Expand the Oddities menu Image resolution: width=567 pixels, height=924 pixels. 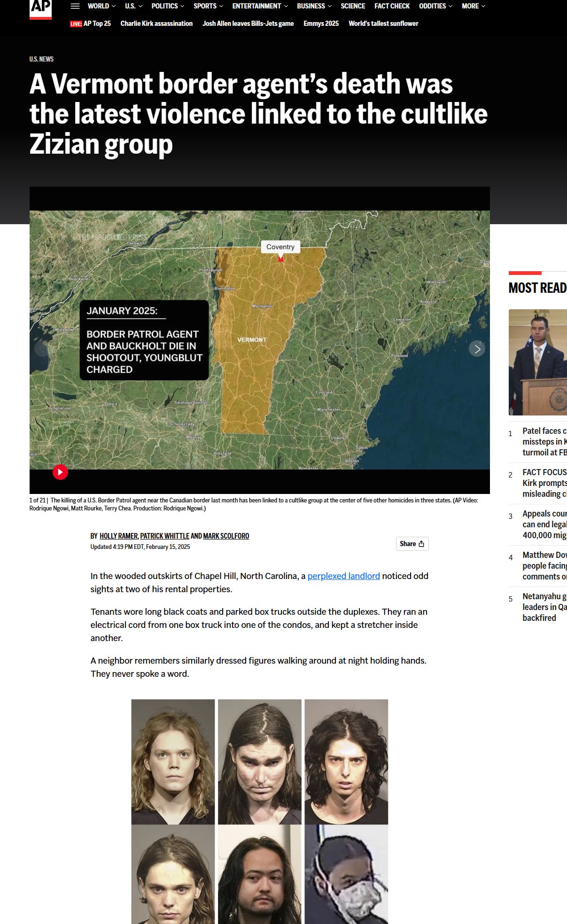[435, 6]
